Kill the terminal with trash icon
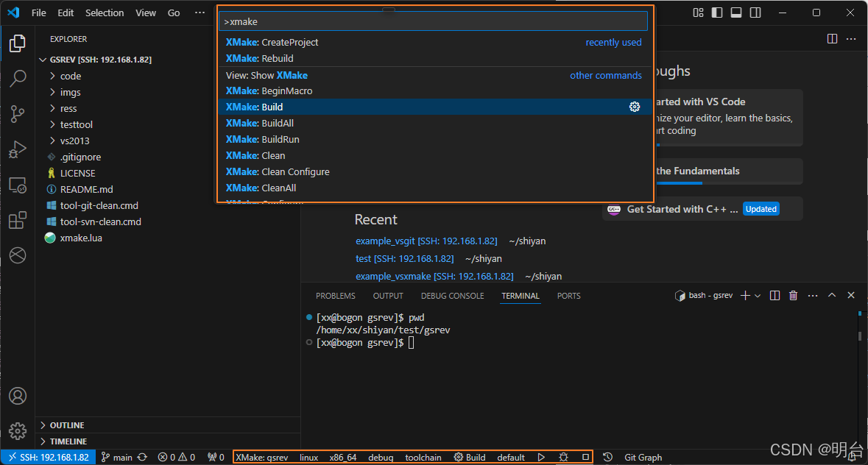Image resolution: width=868 pixels, height=465 pixels. pyautogui.click(x=793, y=296)
